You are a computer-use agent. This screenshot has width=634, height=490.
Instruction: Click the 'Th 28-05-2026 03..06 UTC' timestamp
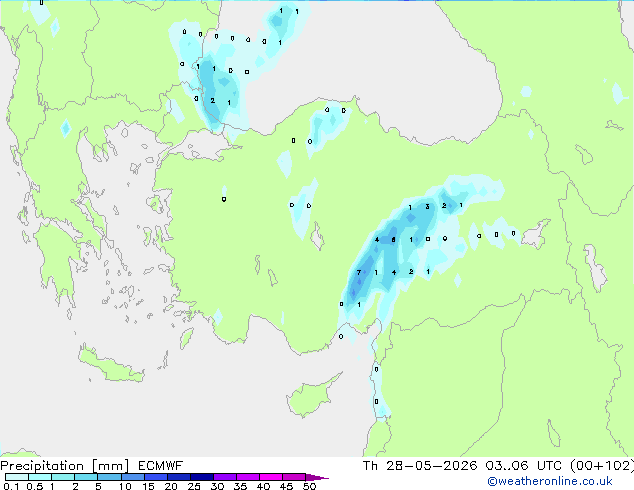click(462, 466)
